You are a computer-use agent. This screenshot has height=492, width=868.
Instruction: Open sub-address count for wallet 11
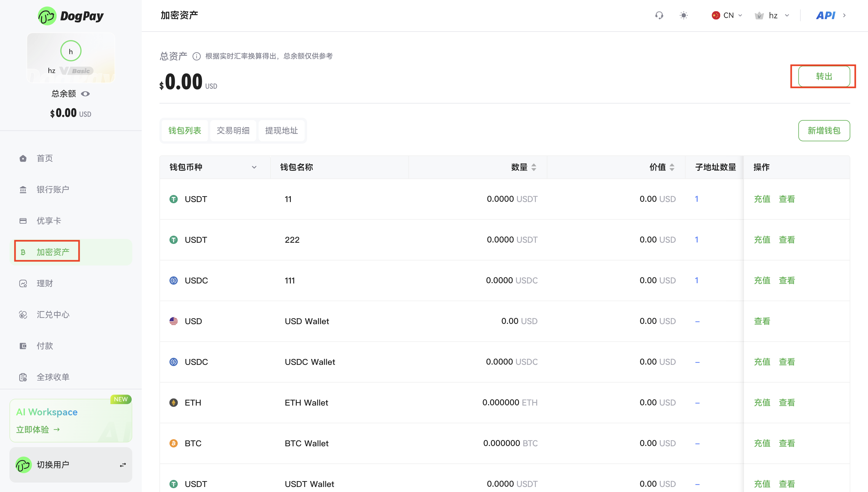coord(696,199)
